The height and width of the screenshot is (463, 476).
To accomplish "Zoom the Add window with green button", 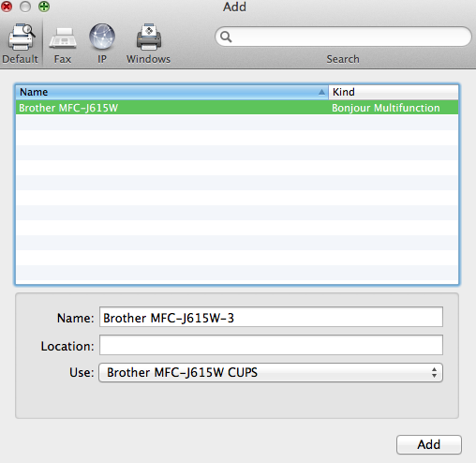I will point(44,7).
